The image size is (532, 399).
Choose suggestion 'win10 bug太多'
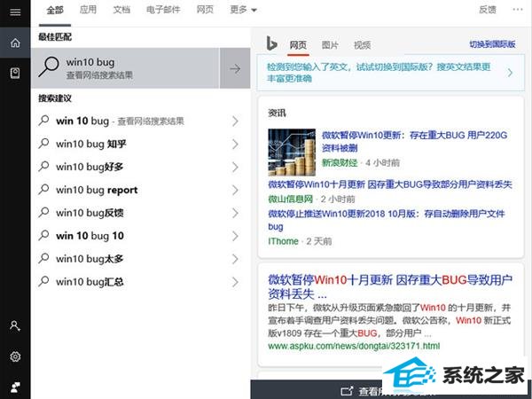point(90,259)
